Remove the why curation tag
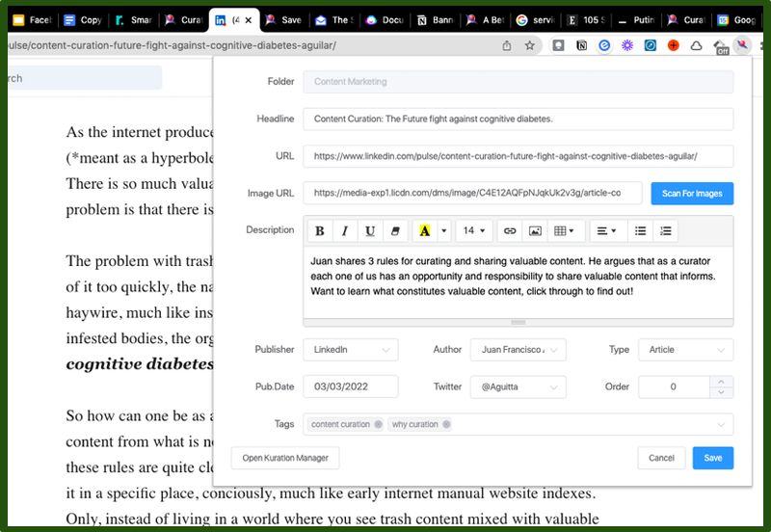The image size is (771, 532). point(446,424)
